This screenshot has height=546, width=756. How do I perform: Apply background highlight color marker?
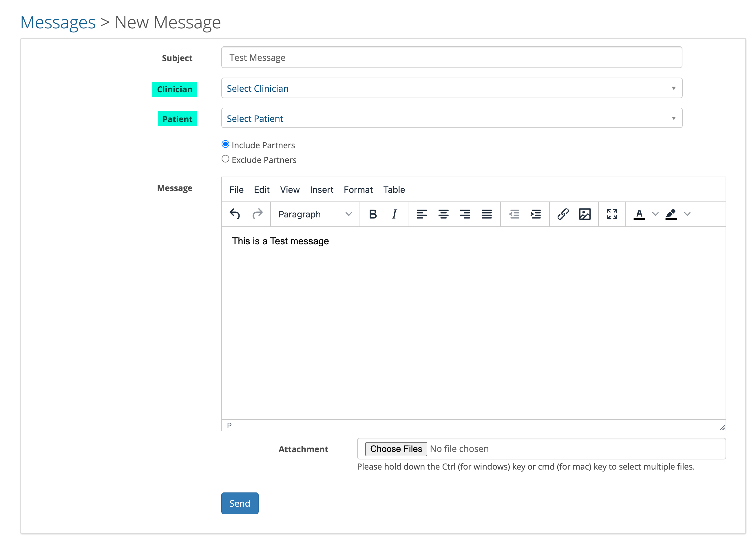tap(671, 214)
